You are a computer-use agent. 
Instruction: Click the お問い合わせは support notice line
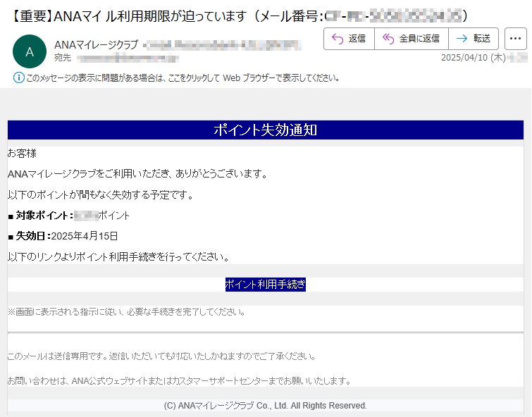180,381
